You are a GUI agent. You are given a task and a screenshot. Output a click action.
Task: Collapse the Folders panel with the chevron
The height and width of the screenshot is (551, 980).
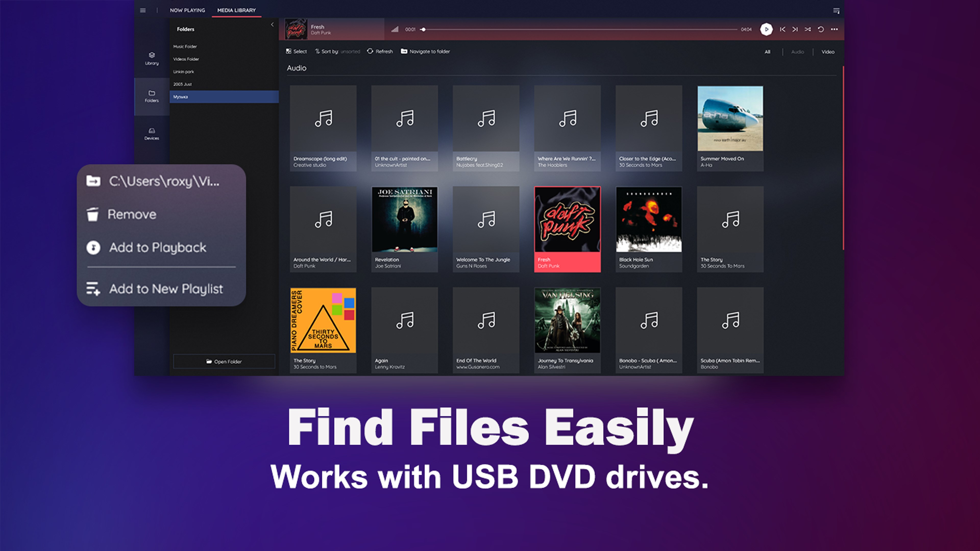[272, 25]
